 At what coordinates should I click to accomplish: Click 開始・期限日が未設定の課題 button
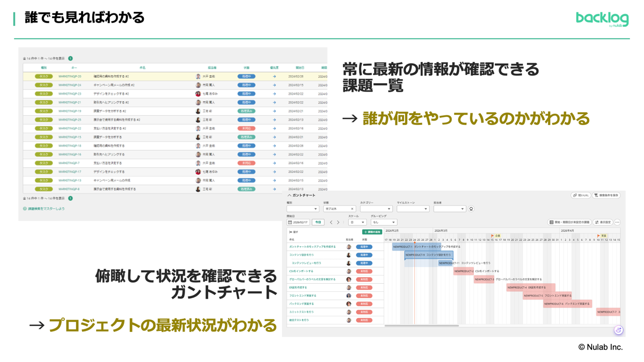569,222
